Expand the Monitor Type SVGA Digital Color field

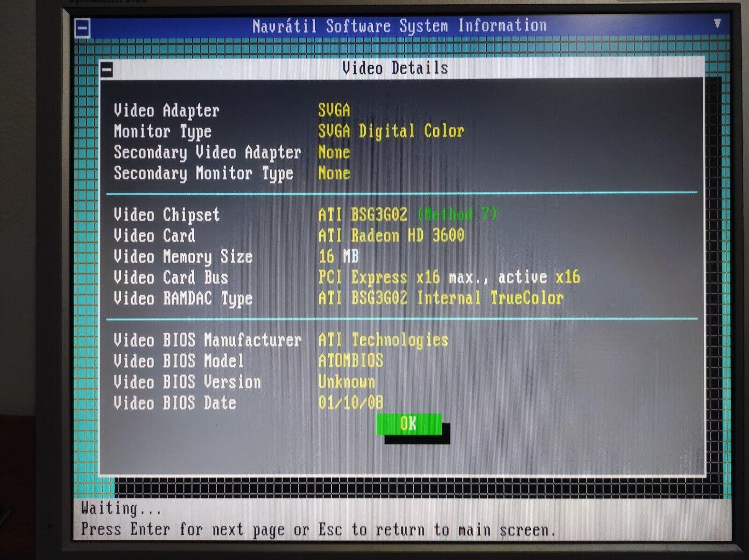point(390,131)
